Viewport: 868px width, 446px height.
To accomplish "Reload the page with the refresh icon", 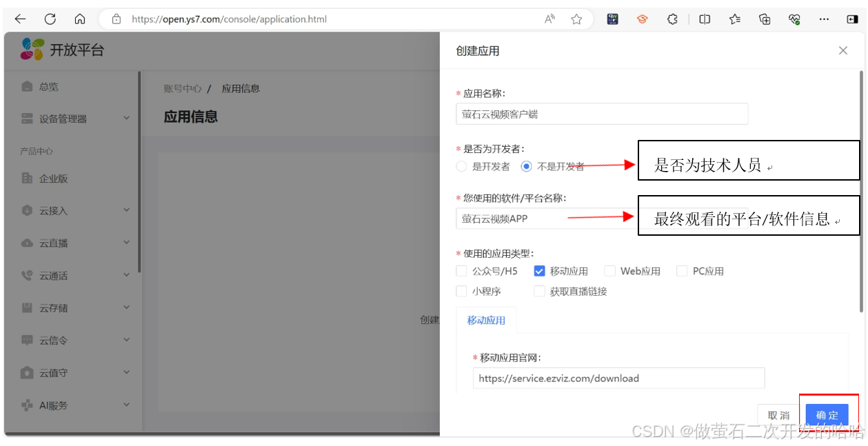I will click(x=50, y=19).
